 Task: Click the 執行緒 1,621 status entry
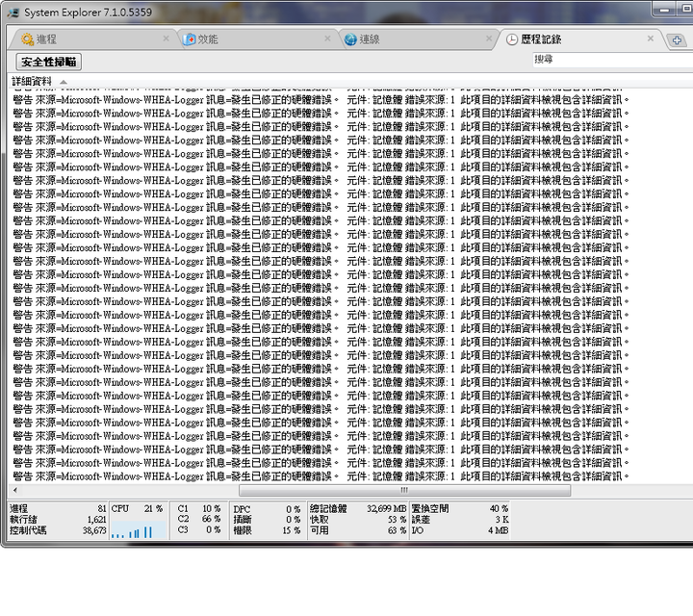(x=58, y=520)
